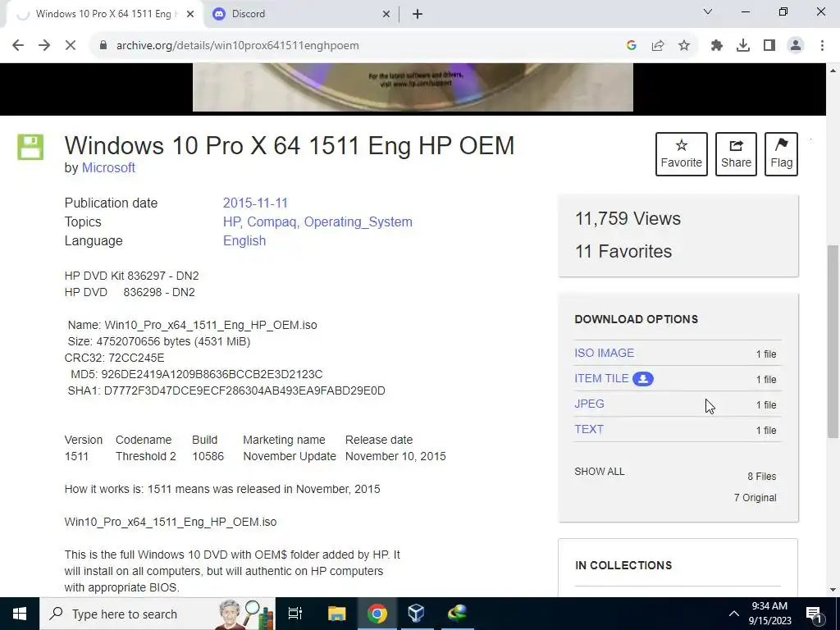Open the Operating_System topic link
Viewport: 840px width, 630px height.
[358, 221]
